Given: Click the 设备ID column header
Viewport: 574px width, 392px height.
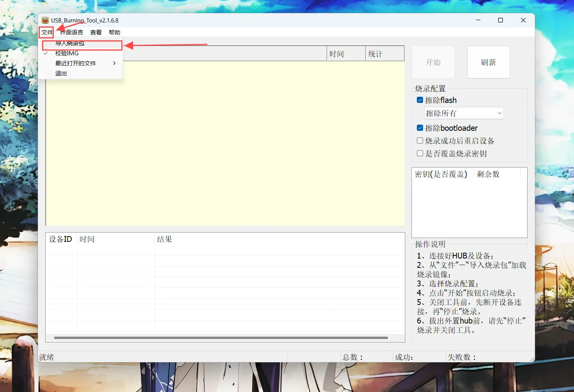Looking at the screenshot, I should [x=61, y=240].
